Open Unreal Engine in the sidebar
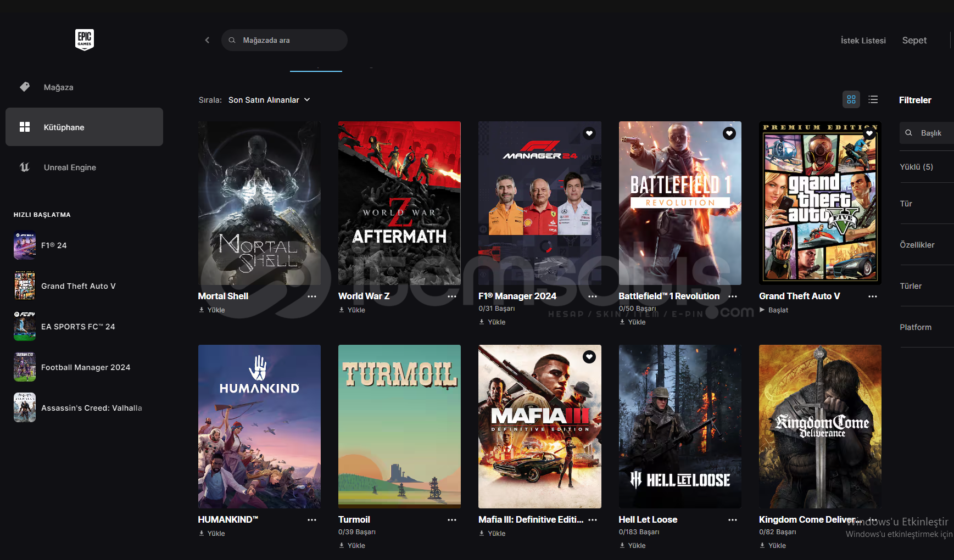 84,167
